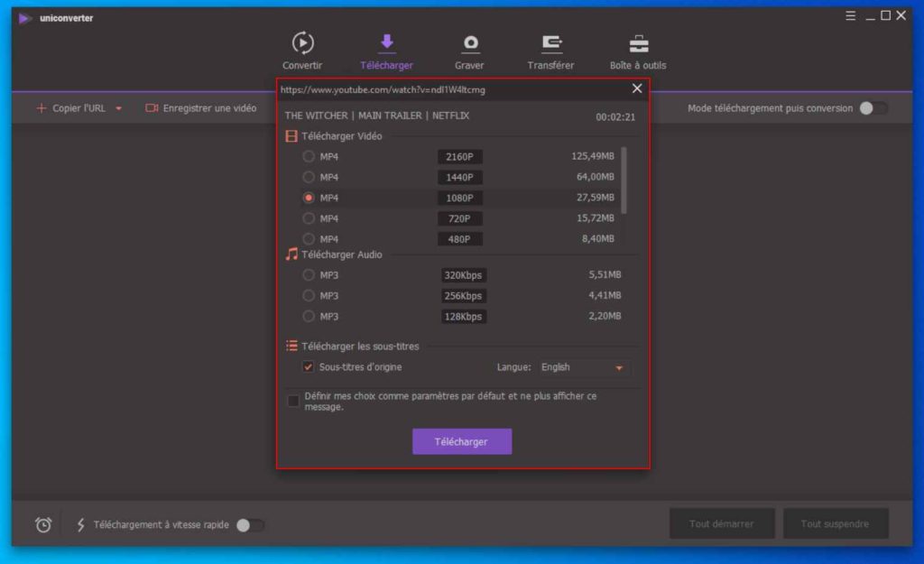Click the plus icon beside Copier l'URL
This screenshot has width=924, height=564.
(42, 108)
